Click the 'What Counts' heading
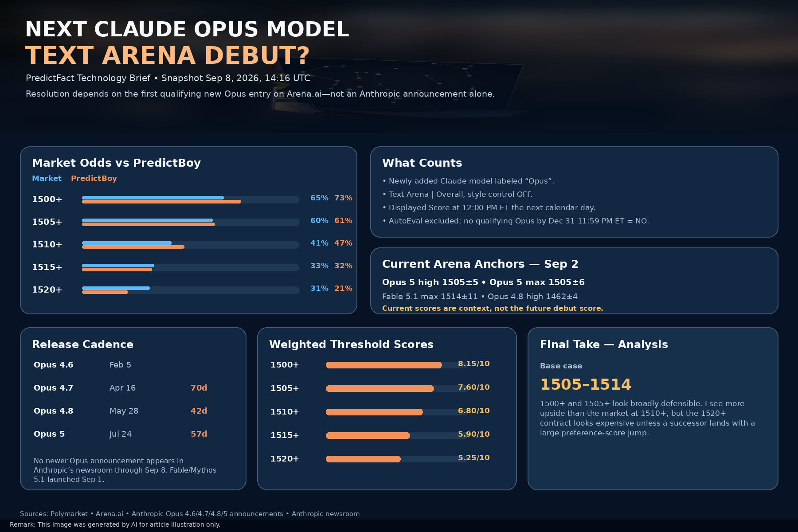The width and height of the screenshot is (798, 532). tap(422, 163)
